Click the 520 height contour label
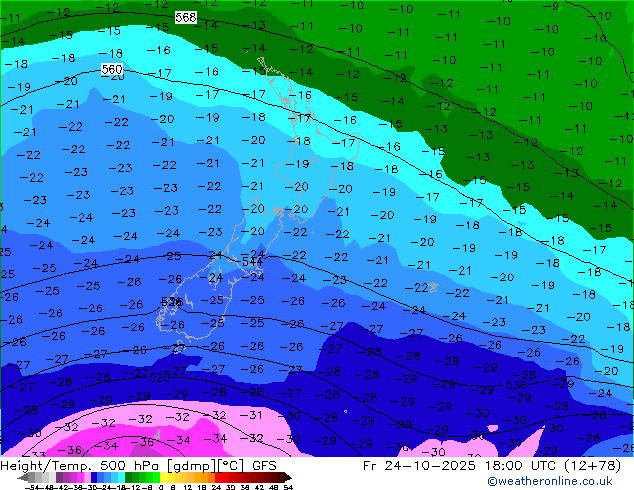The image size is (634, 490). [x=160, y=378]
